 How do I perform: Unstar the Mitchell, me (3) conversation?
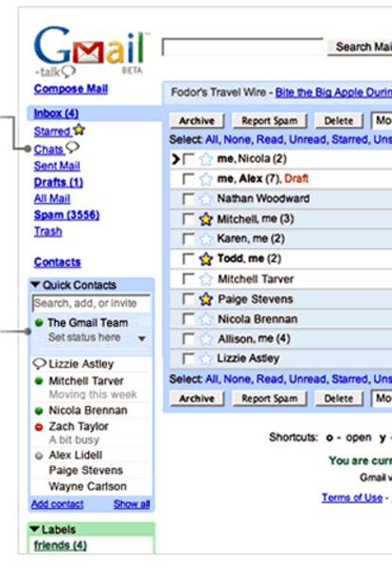tap(205, 220)
